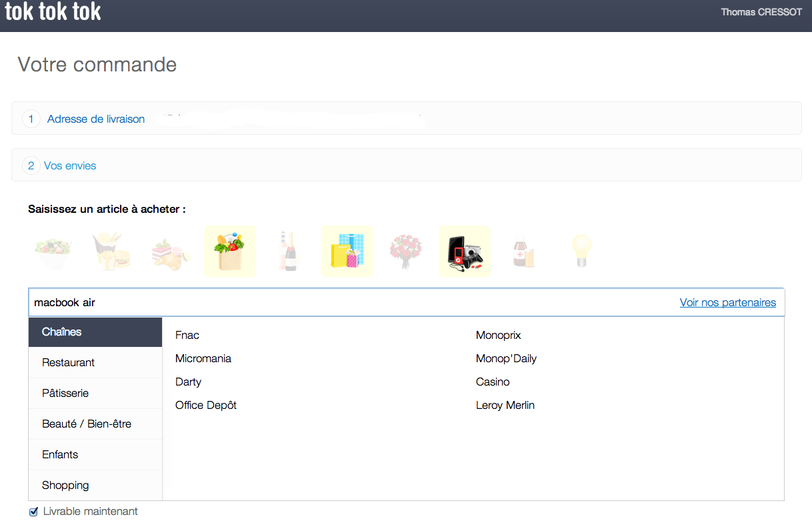
Task: Click the pharmacy medicine bottle icon
Action: [x=523, y=251]
